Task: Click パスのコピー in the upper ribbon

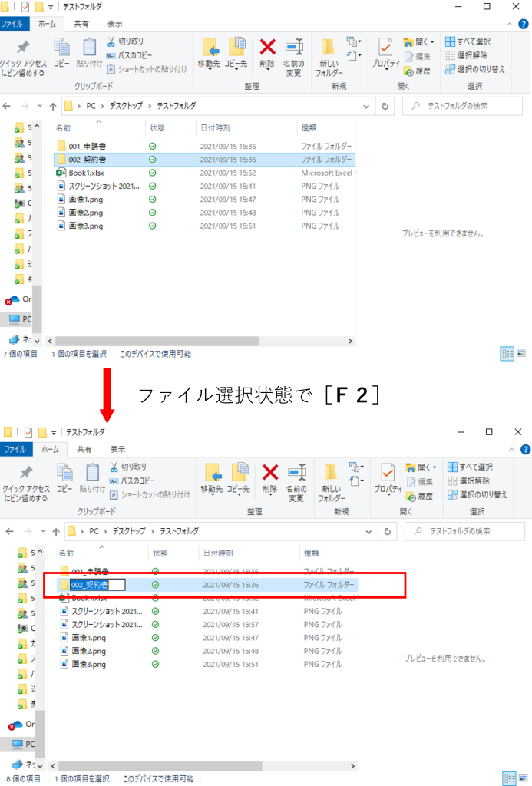Action: [129, 55]
